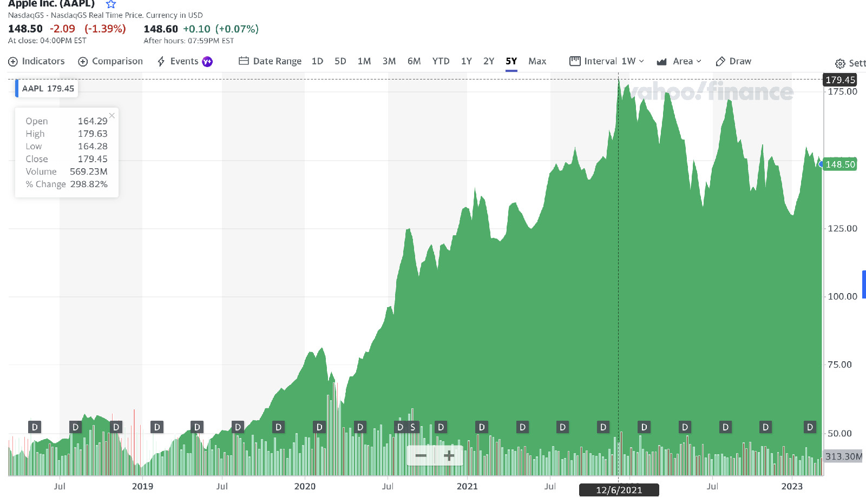The height and width of the screenshot is (504, 866).
Task: Select the 5Y time range
Action: [511, 62]
